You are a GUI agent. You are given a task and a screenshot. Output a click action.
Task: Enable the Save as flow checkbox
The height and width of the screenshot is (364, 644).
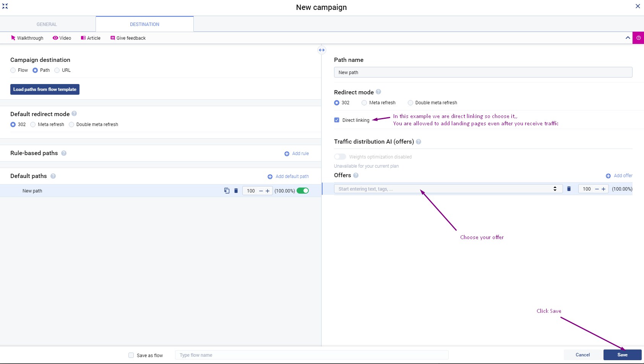tap(131, 355)
